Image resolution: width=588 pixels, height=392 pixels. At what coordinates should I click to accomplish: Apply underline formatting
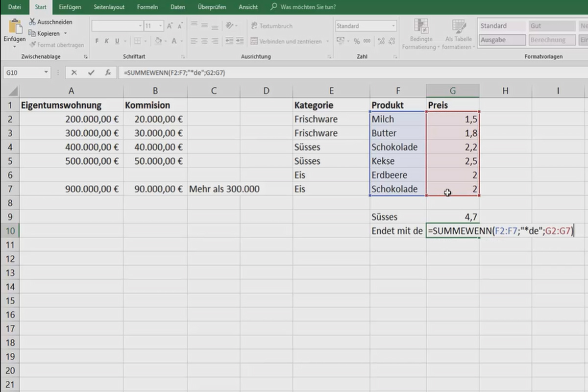click(x=117, y=41)
